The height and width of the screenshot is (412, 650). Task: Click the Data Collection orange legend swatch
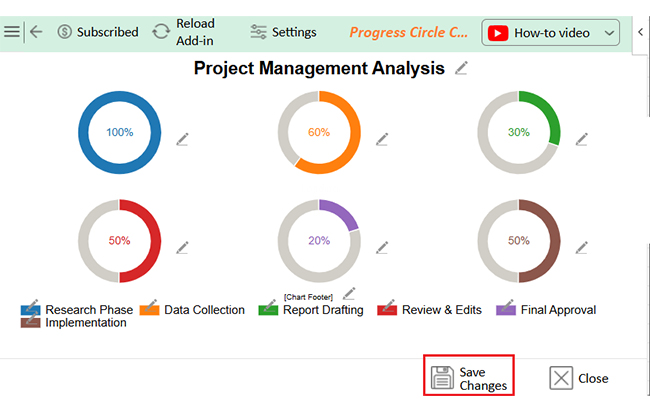point(149,310)
